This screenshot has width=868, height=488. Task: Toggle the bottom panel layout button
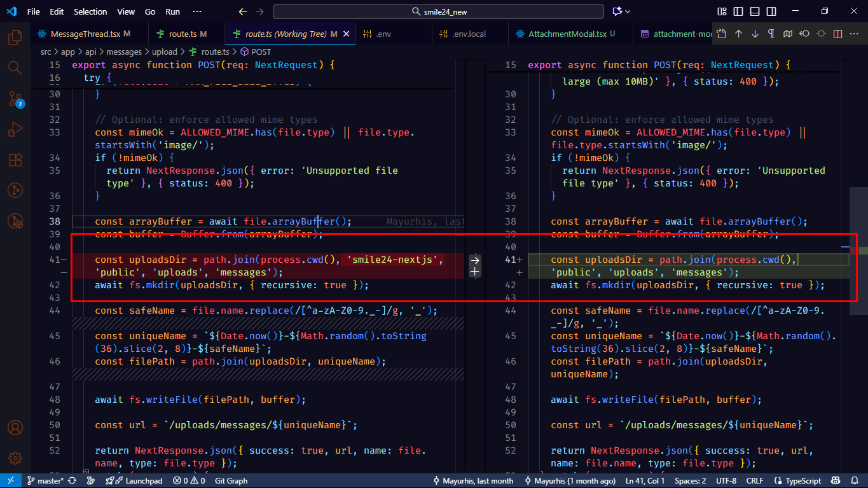754,11
